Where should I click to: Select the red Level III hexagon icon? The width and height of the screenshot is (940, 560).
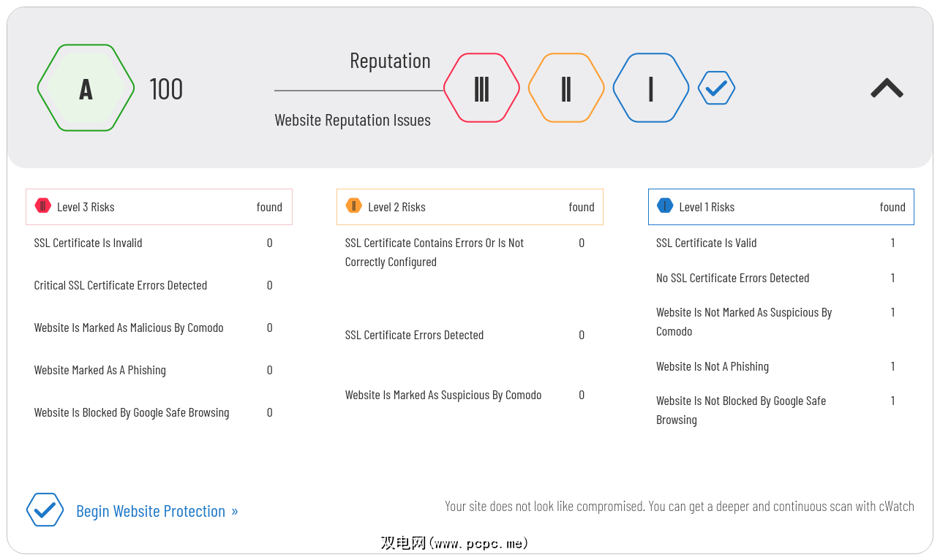click(x=481, y=88)
